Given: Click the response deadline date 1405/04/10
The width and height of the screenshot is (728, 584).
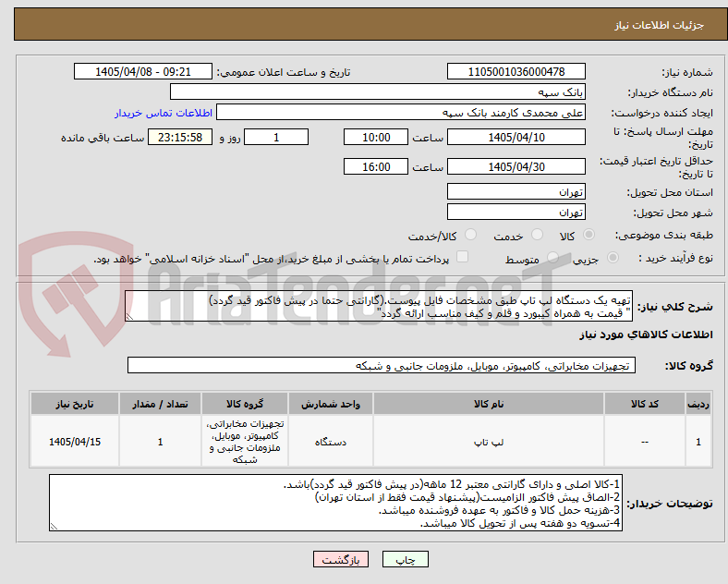Looking at the screenshot, I should coord(516,138).
